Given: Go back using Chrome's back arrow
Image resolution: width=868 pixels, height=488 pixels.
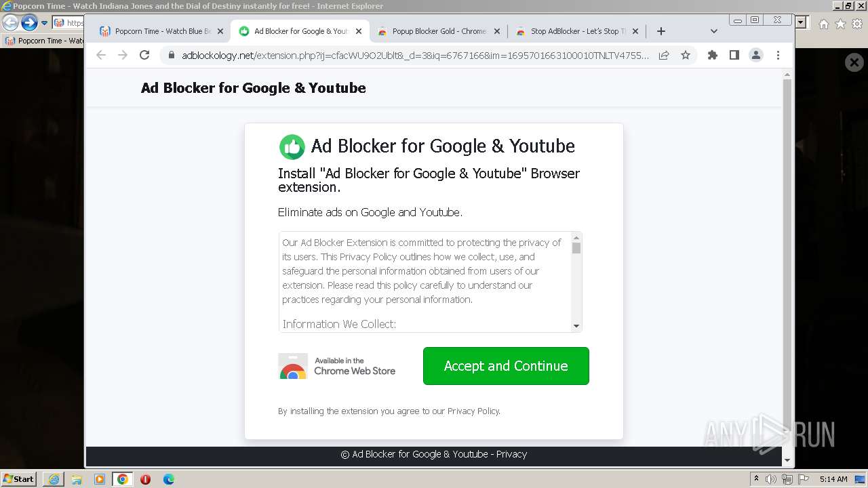Looking at the screenshot, I should point(101,55).
